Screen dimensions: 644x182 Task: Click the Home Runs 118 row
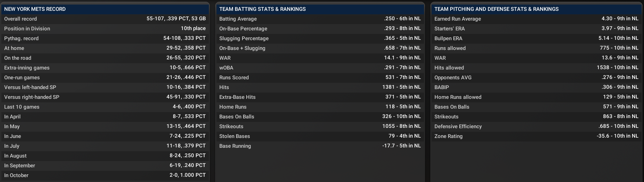click(320, 107)
